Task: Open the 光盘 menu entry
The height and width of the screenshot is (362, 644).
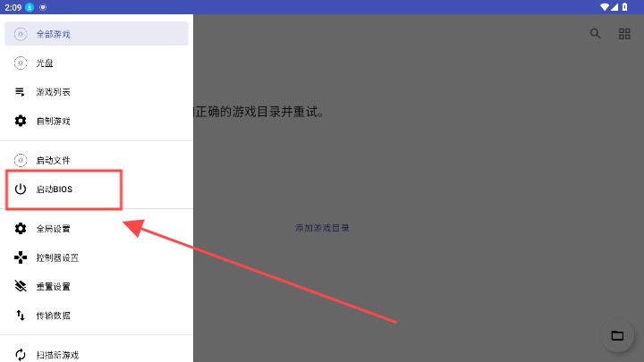Action: tap(97, 63)
